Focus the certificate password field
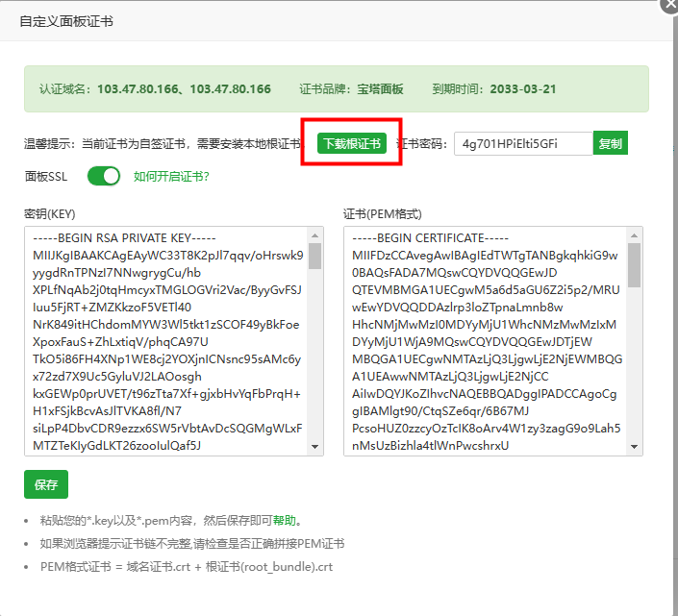The height and width of the screenshot is (616, 678). (523, 143)
